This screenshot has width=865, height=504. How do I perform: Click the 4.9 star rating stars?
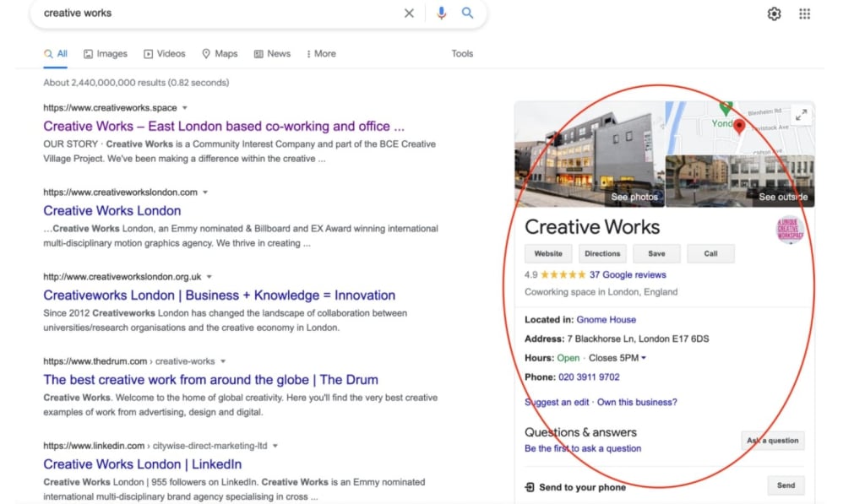click(x=563, y=274)
